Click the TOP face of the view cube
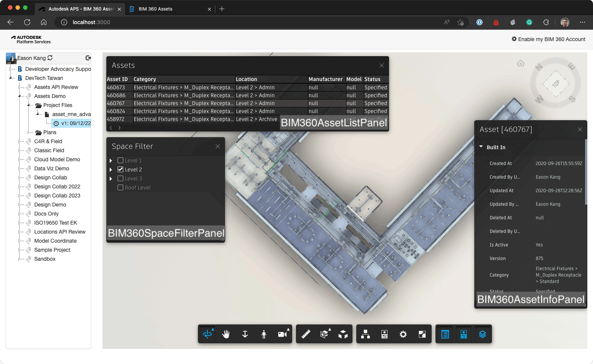The height and width of the screenshot is (364, 593). [x=556, y=84]
